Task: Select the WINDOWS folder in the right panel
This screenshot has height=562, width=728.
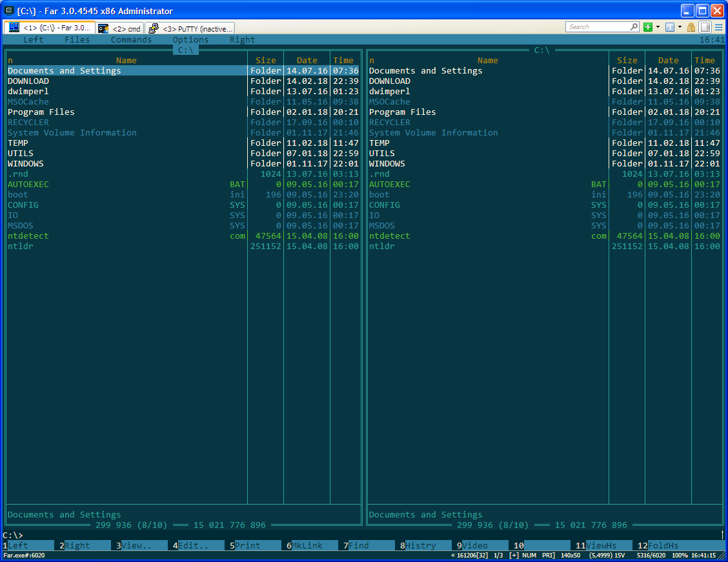Action: tap(387, 164)
